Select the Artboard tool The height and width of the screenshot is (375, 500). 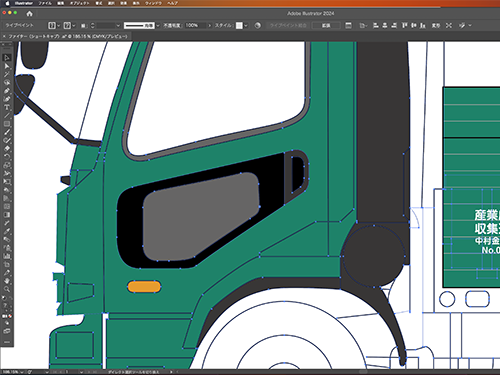(7, 264)
